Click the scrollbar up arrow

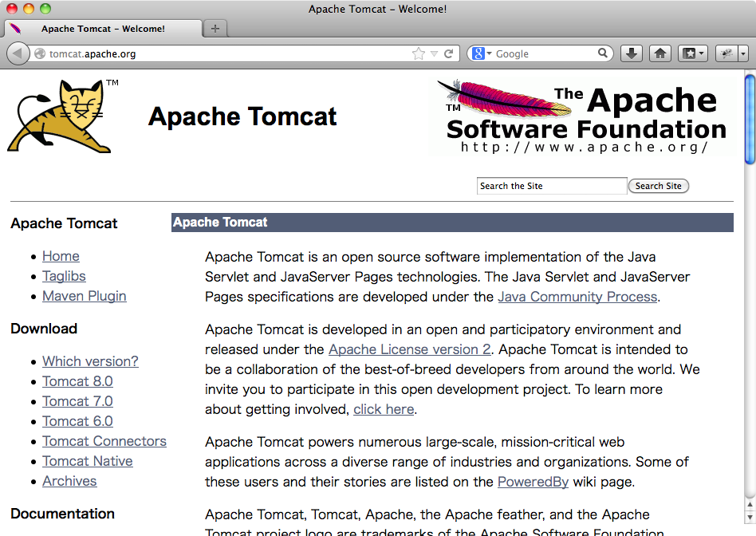(x=750, y=505)
